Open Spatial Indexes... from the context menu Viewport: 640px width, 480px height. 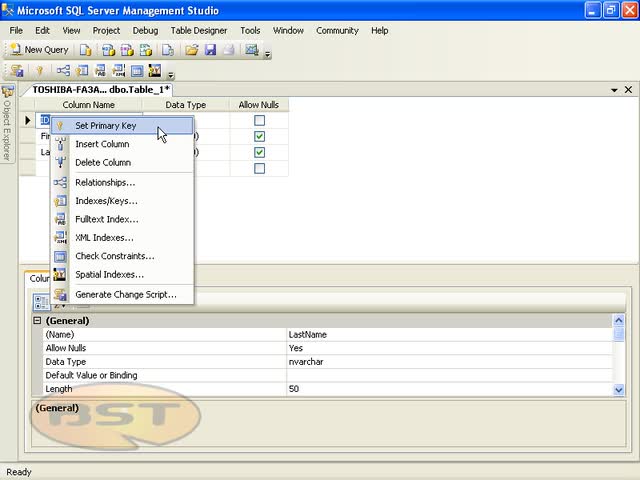pyautogui.click(x=122, y=274)
